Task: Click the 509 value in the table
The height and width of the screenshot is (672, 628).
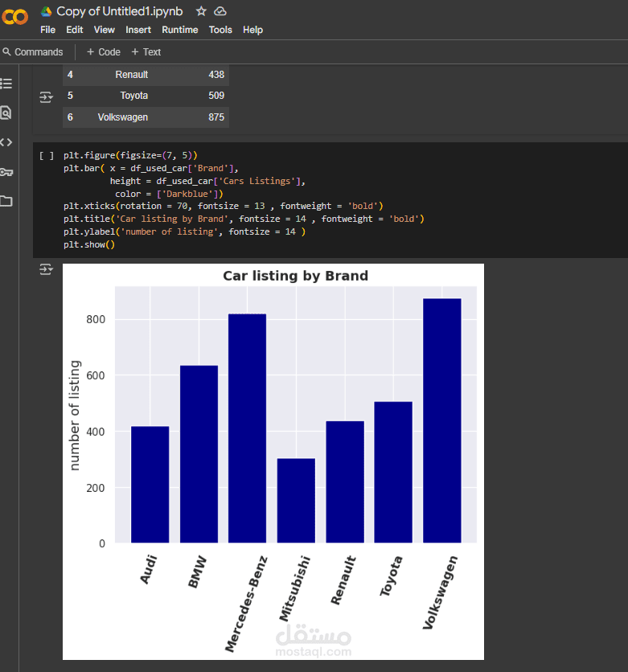Action: (216, 96)
